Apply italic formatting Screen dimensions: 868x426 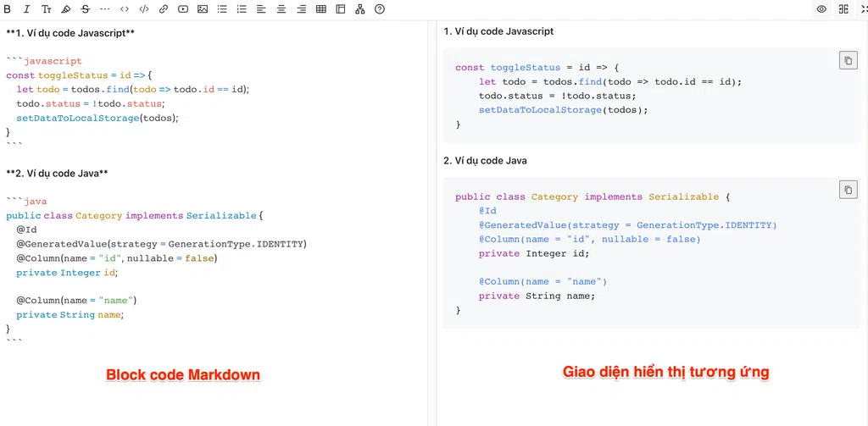tap(26, 9)
